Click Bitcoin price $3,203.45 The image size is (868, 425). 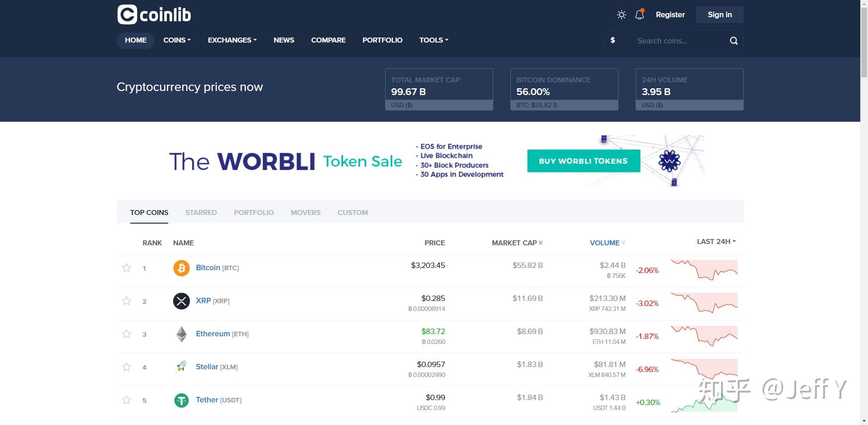428,265
